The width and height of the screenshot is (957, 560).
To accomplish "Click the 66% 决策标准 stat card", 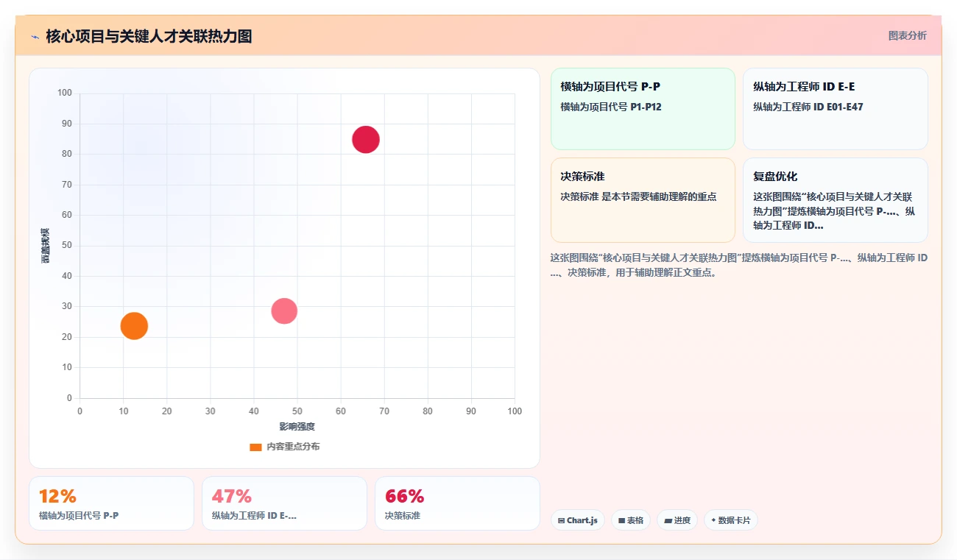I will (x=457, y=503).
